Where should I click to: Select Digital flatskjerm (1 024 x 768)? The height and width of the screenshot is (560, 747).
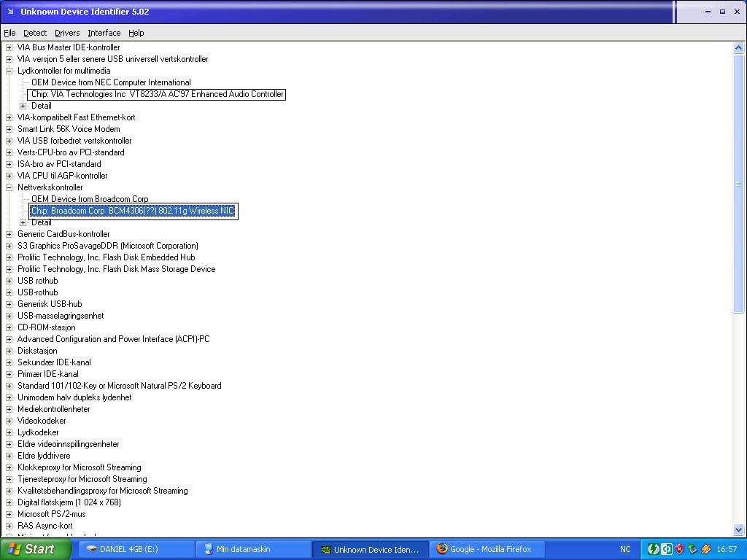[x=69, y=502]
